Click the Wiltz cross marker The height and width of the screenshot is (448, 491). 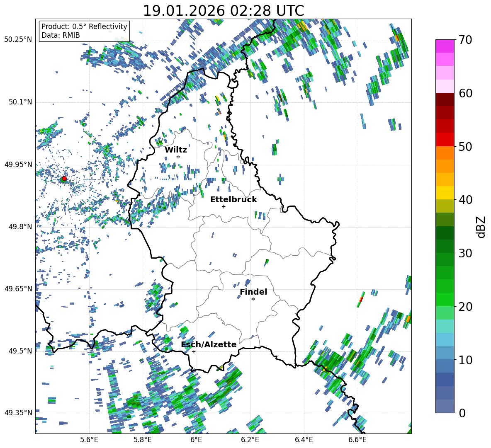(x=178, y=157)
